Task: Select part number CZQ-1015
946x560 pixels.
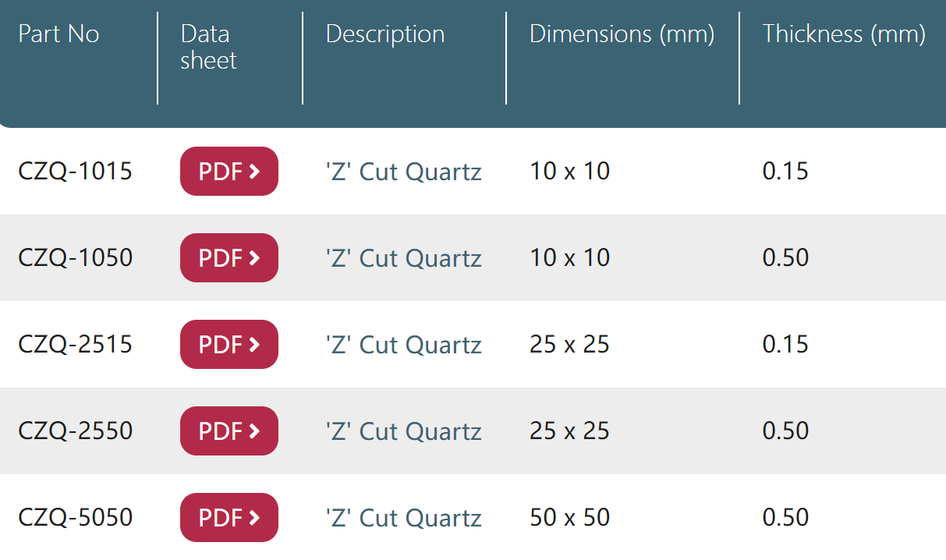Action: [76, 171]
